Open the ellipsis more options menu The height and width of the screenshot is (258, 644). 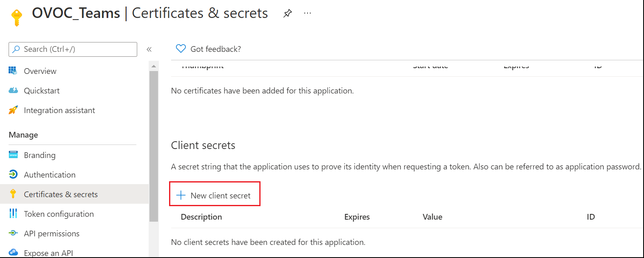coord(308,13)
